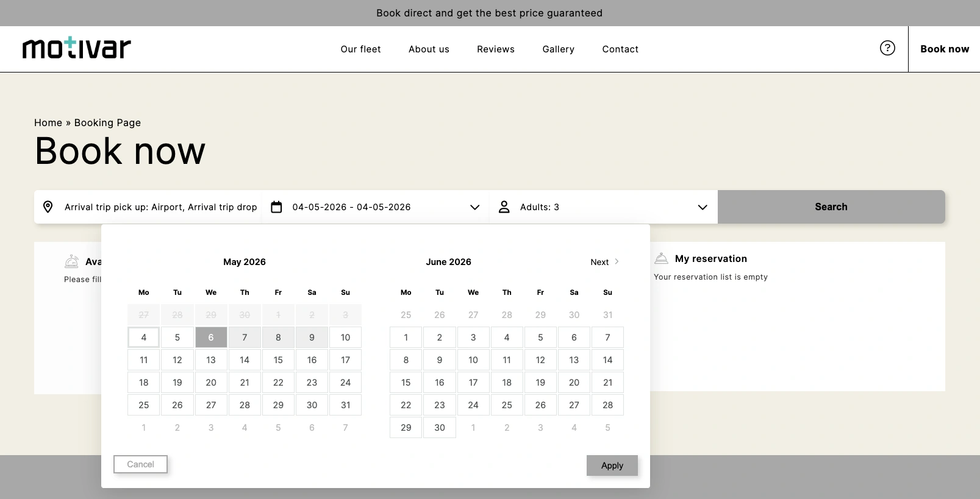Viewport: 980px width, 499px height.
Task: Select May 4 in the calendar
Action: [144, 338]
